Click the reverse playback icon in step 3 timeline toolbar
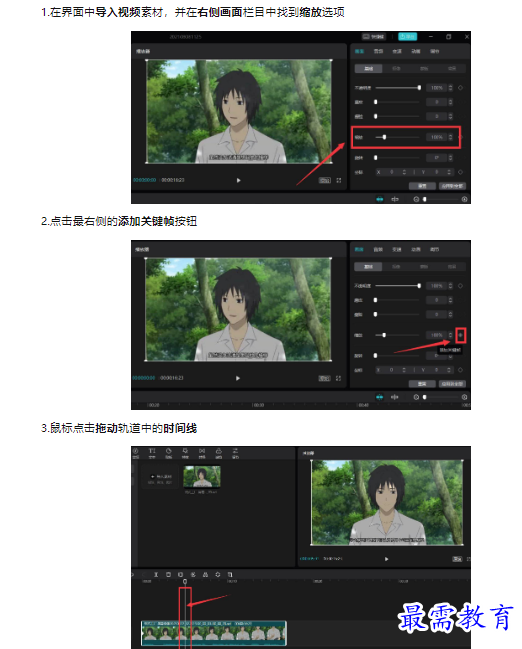Image resolution: width=522 pixels, height=649 pixels. [x=193, y=574]
